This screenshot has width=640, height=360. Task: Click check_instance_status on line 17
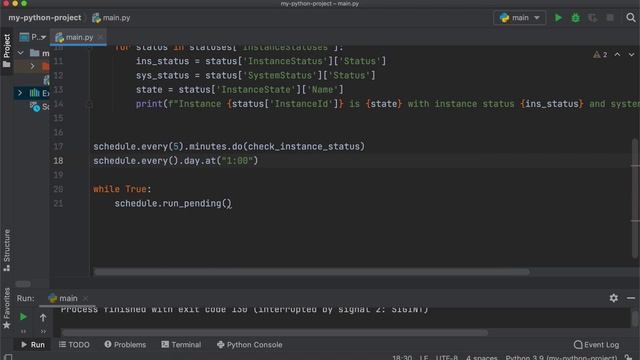304,147
